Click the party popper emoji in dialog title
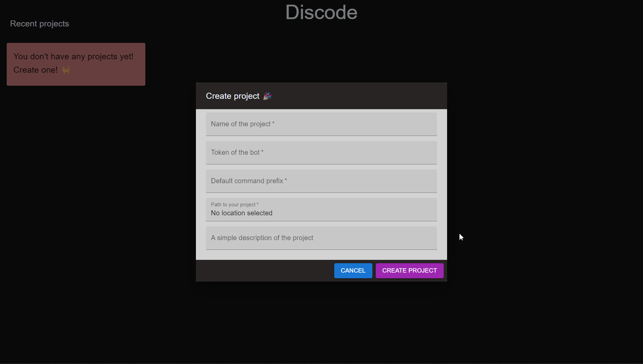Image resolution: width=643 pixels, height=364 pixels. (x=267, y=96)
